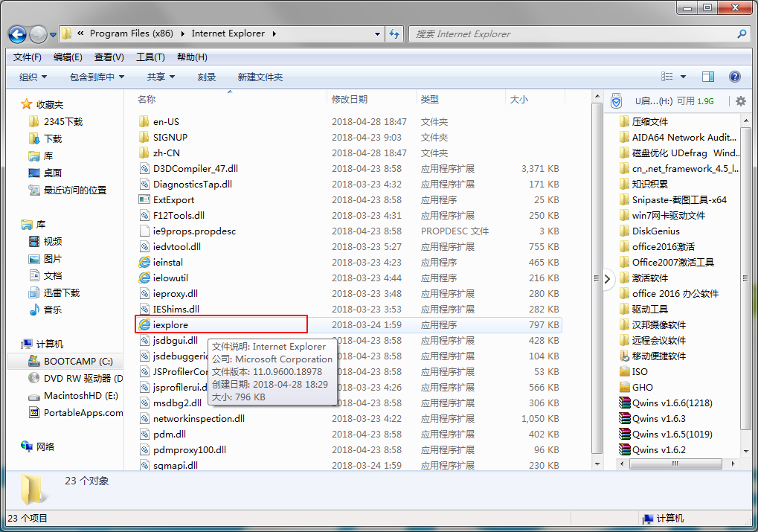Refresh the Internet Explorer folder view

[394, 34]
